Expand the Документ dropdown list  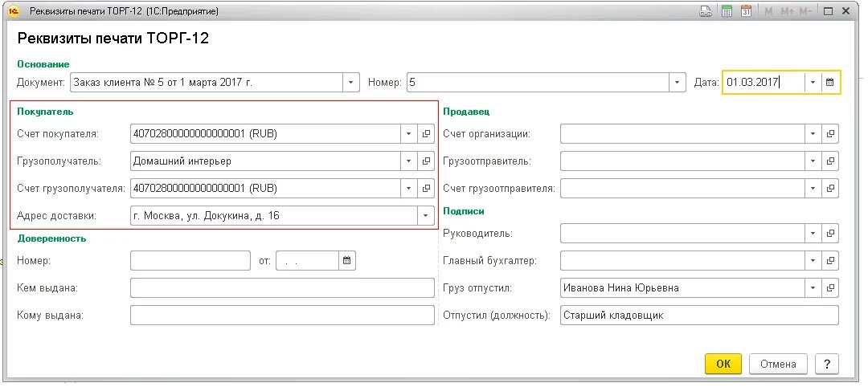pos(351,83)
